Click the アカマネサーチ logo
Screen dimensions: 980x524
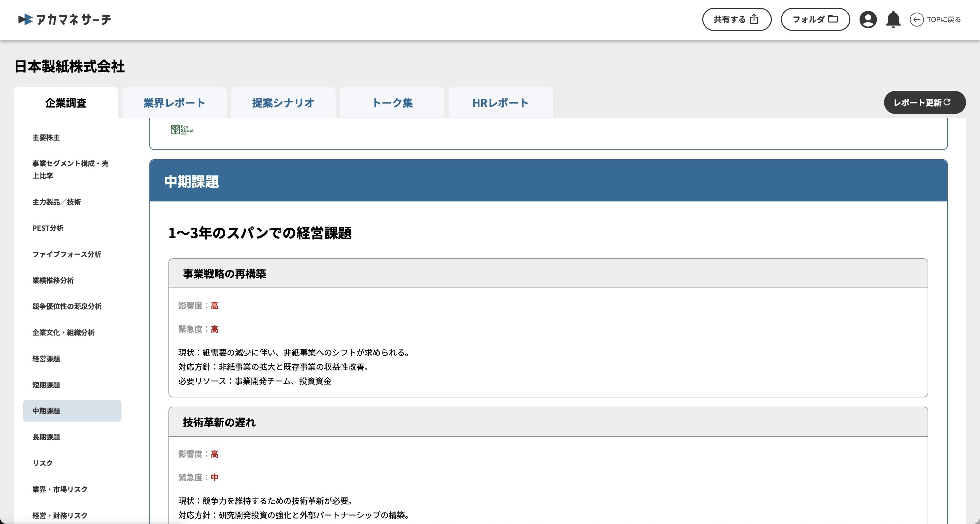(65, 19)
